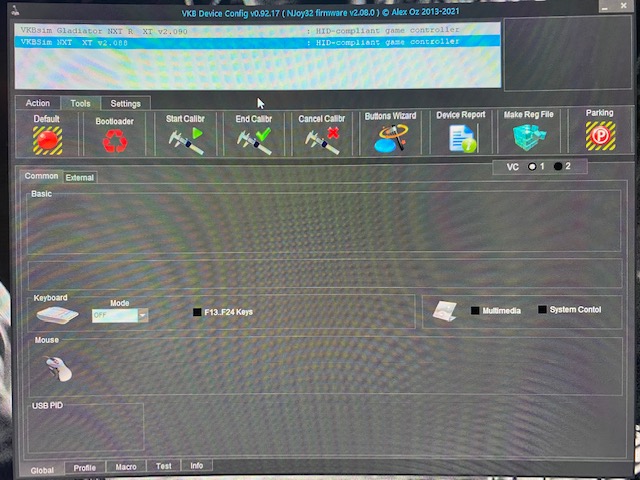Click the Default reset icon
This screenshot has width=640, height=480.
point(47,139)
